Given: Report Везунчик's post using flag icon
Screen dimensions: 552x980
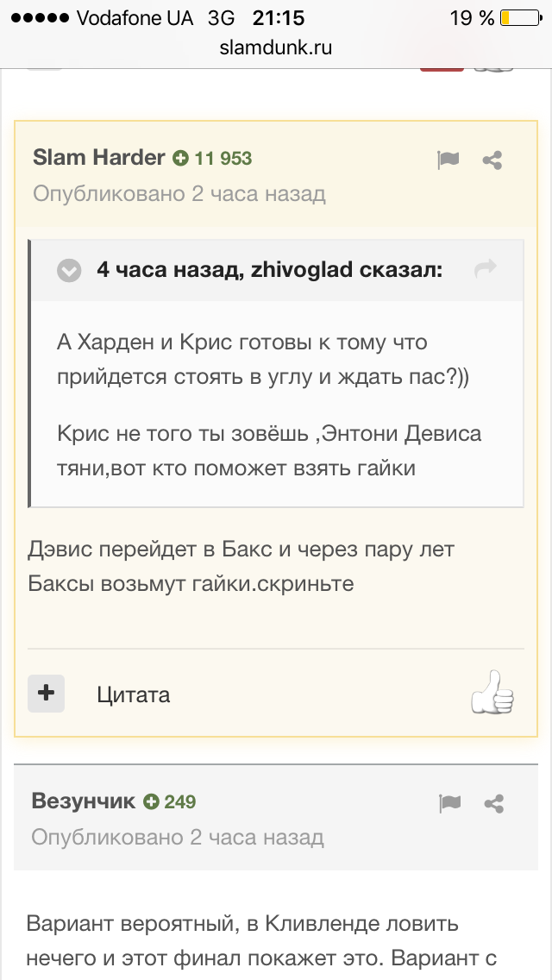Looking at the screenshot, I should coord(449,803).
